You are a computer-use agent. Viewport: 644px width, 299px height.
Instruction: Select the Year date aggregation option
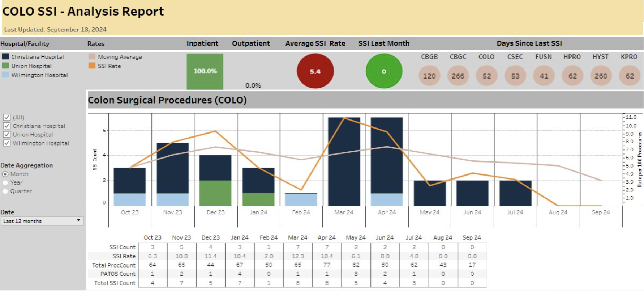coord(5,183)
